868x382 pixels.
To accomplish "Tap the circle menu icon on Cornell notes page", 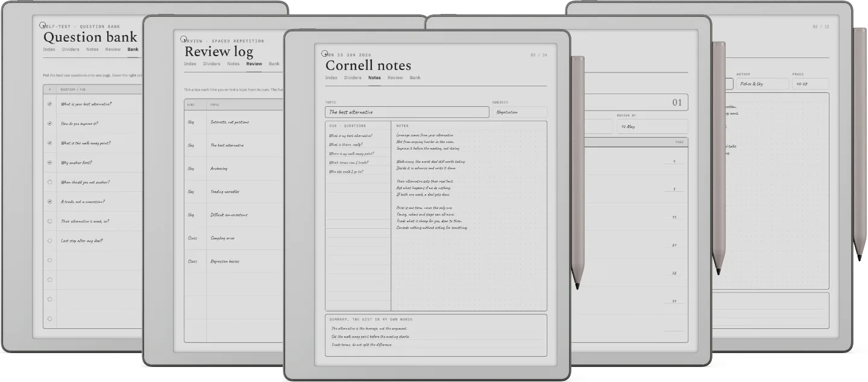I will click(324, 54).
